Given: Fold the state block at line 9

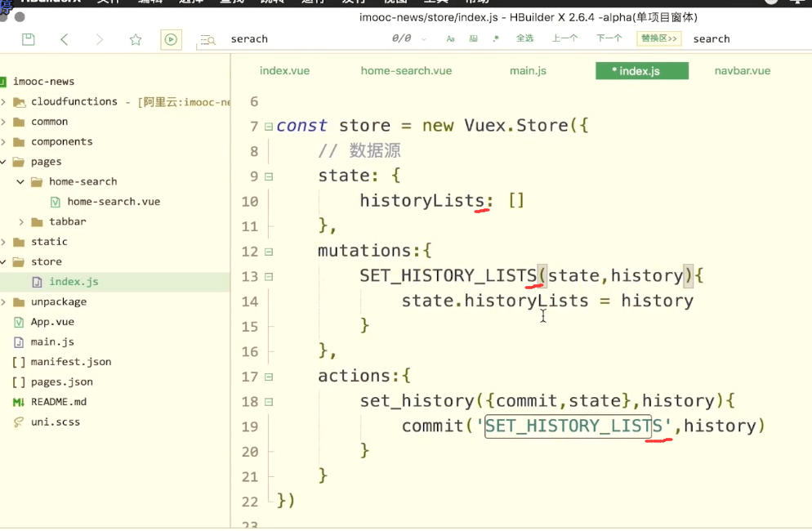Looking at the screenshot, I should coord(269,176).
